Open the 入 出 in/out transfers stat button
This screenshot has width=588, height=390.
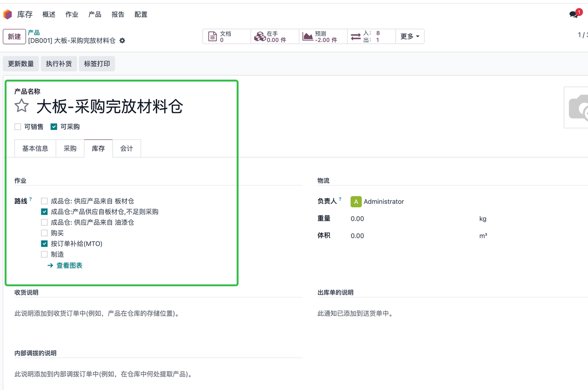[x=372, y=37]
